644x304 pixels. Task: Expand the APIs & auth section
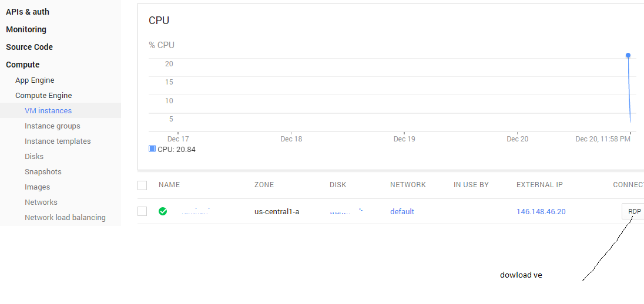(x=28, y=12)
